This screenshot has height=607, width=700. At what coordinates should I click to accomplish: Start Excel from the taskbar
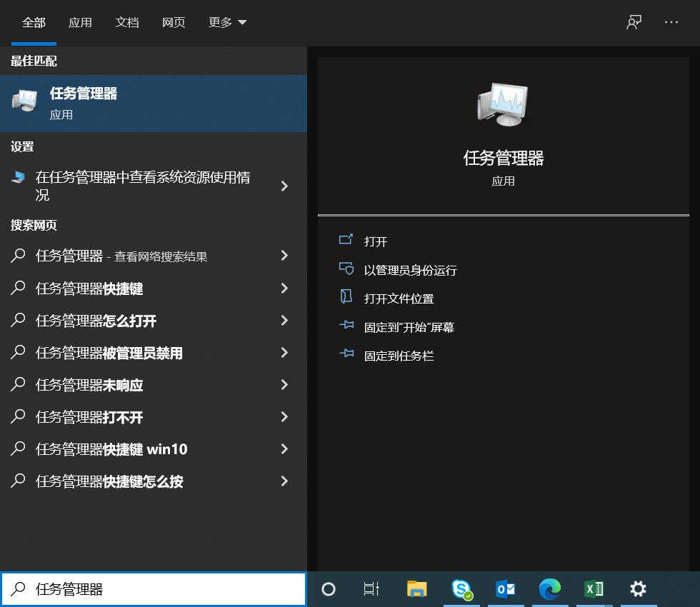click(594, 589)
